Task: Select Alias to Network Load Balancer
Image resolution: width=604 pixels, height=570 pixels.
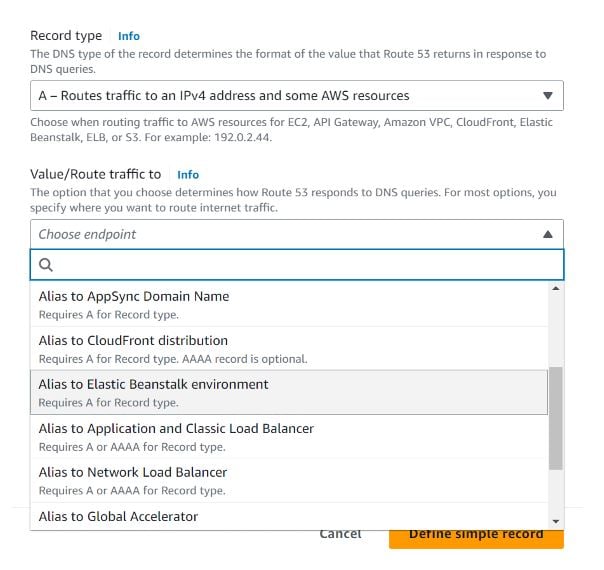Action: point(133,472)
